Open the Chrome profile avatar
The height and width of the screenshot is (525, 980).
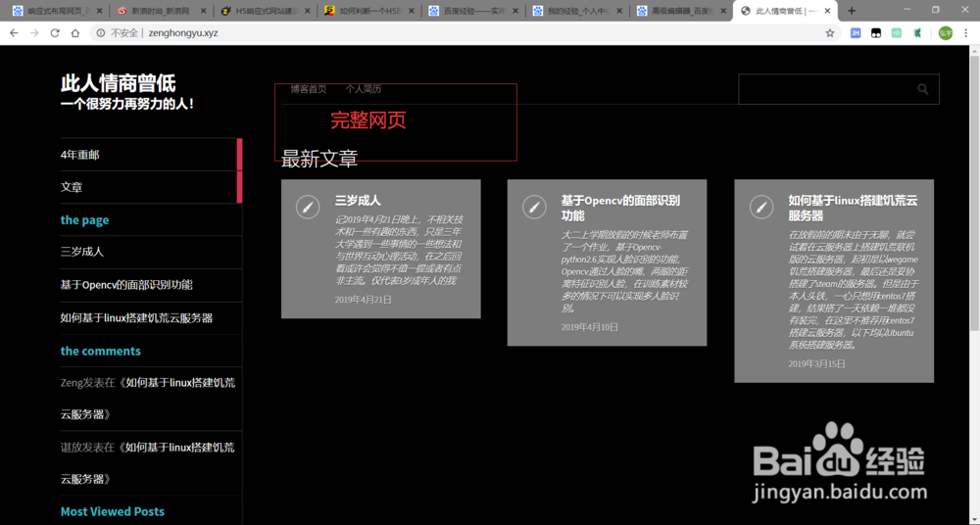point(945,33)
